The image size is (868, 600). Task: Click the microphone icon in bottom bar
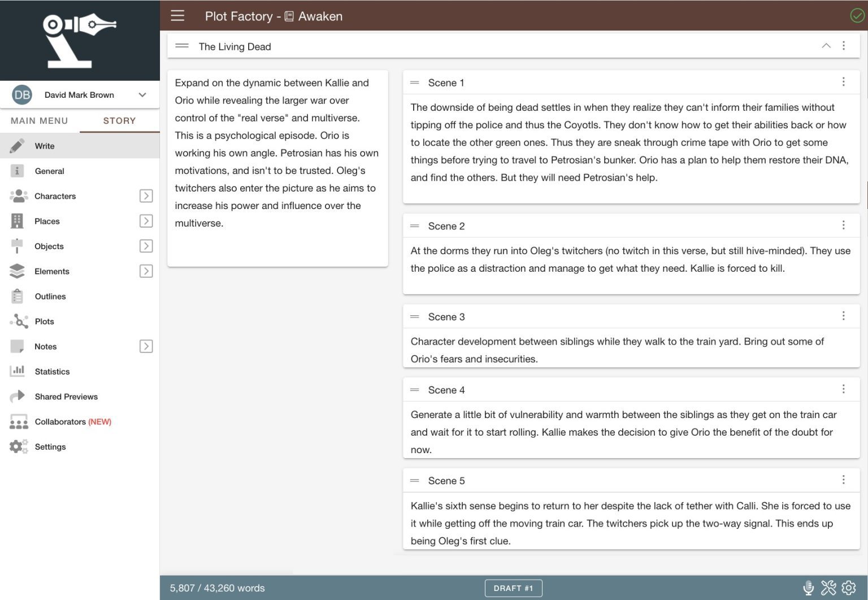808,588
